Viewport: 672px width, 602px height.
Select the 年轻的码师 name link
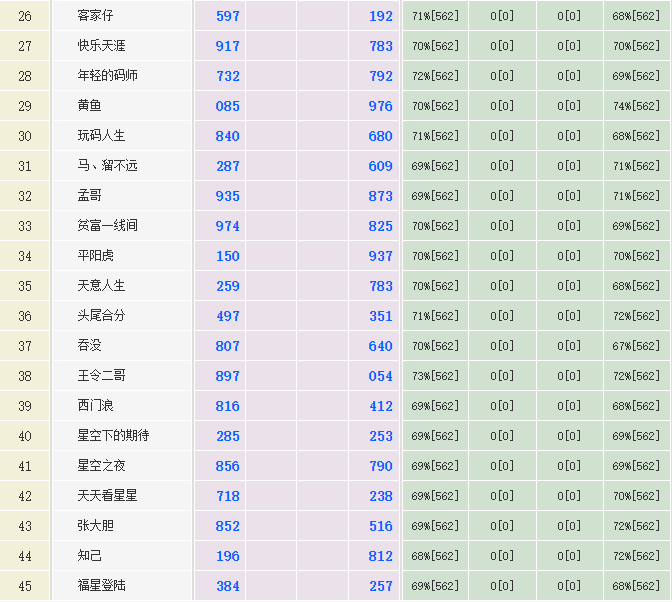[108, 76]
